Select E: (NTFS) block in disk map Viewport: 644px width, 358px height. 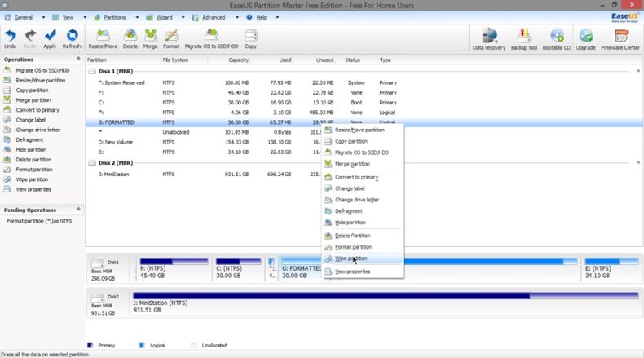(x=611, y=268)
